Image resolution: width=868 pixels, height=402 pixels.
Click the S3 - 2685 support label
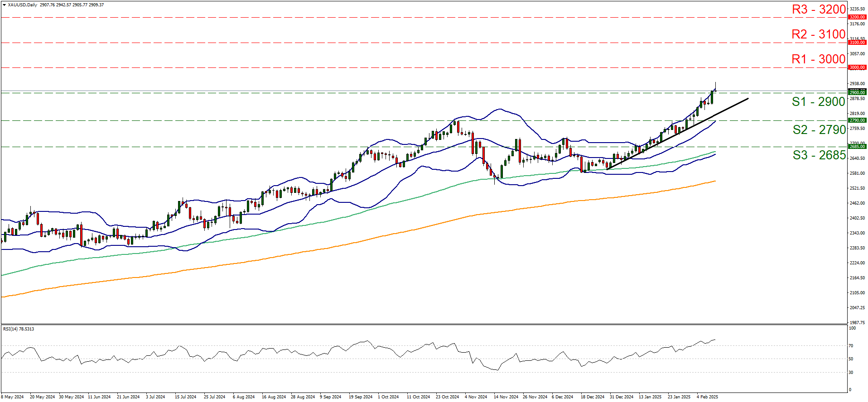coord(819,155)
